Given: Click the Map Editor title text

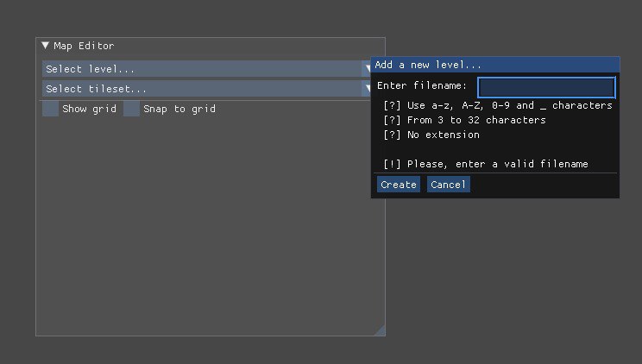Looking at the screenshot, I should pyautogui.click(x=84, y=46).
